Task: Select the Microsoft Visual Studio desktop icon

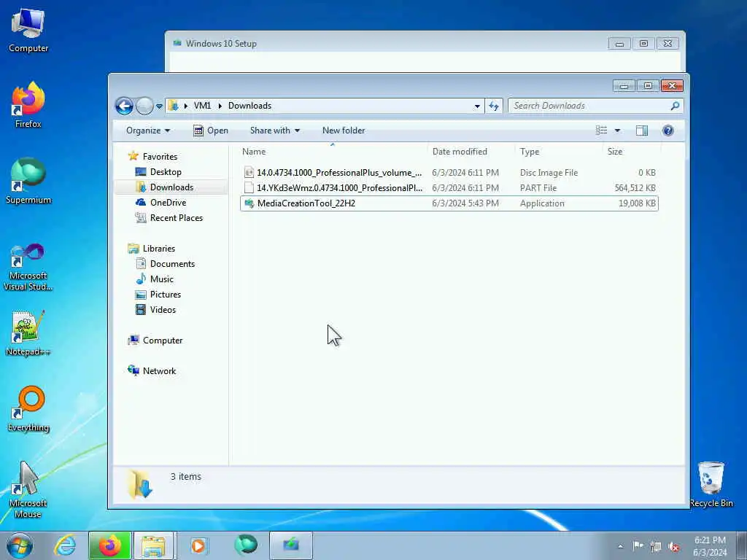Action: [x=28, y=267]
